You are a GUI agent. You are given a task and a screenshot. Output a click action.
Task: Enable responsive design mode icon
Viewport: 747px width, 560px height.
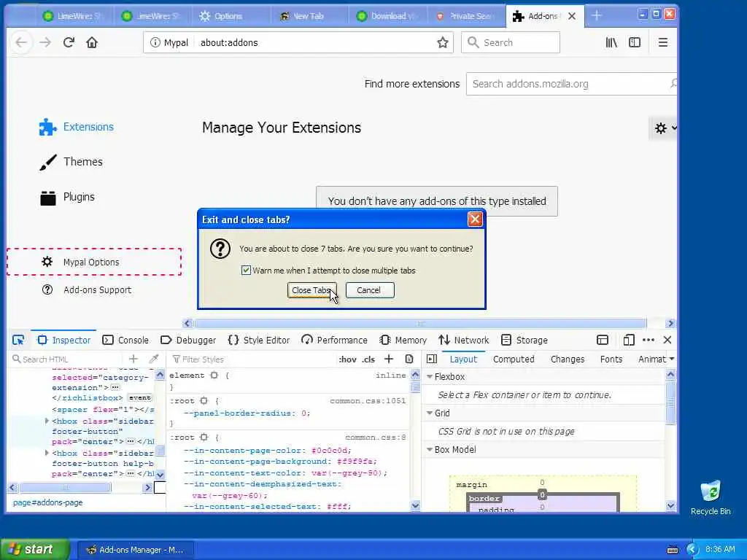point(628,340)
